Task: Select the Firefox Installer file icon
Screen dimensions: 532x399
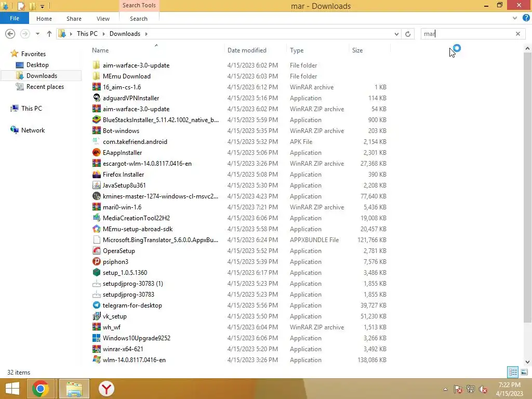Action: tap(96, 175)
